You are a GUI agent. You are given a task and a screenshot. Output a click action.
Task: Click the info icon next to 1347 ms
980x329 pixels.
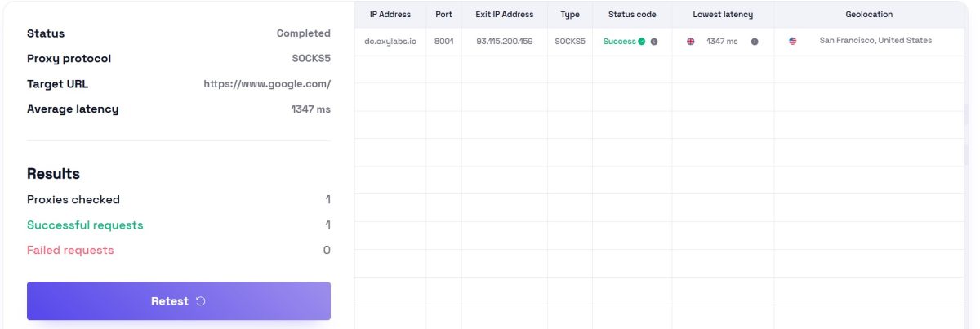pos(755,42)
